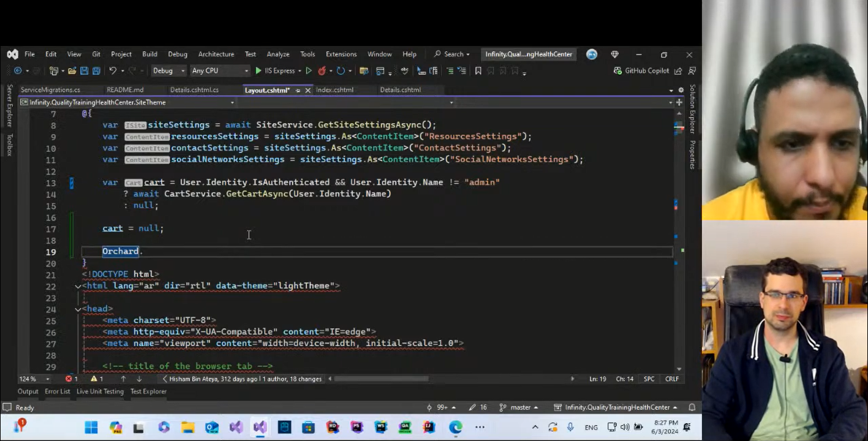Image resolution: width=868 pixels, height=441 pixels.
Task: Open the Test Explorer tab
Action: pyautogui.click(x=148, y=391)
